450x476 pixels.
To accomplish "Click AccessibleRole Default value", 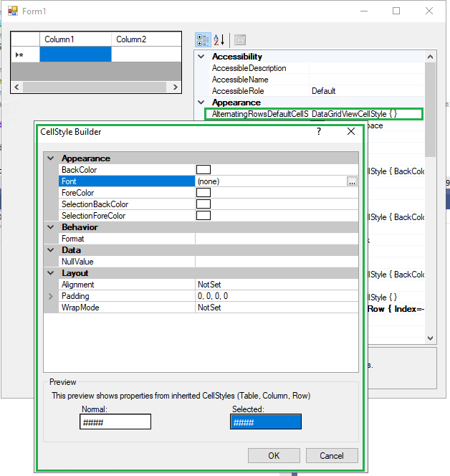I will [x=323, y=91].
